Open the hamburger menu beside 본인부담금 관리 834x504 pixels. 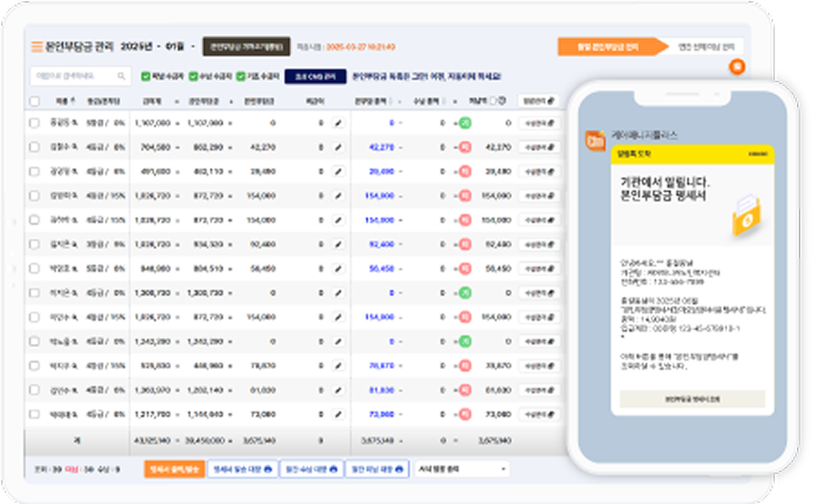(x=36, y=46)
